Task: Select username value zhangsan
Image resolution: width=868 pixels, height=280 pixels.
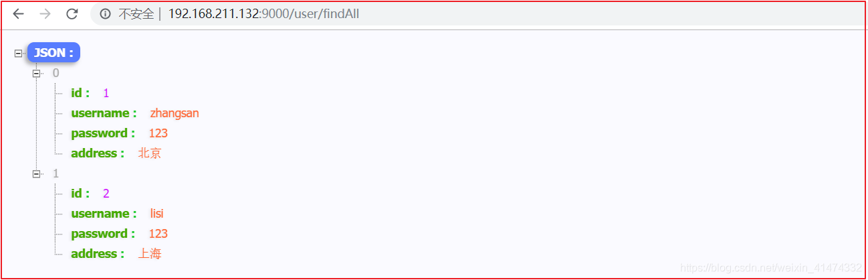Action: pyautogui.click(x=175, y=113)
